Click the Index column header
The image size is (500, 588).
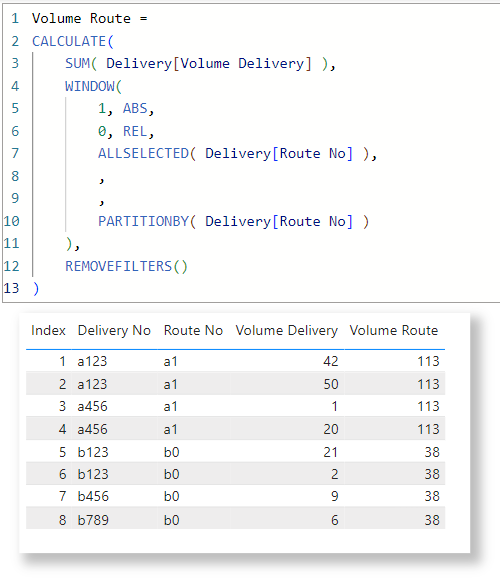(x=48, y=330)
